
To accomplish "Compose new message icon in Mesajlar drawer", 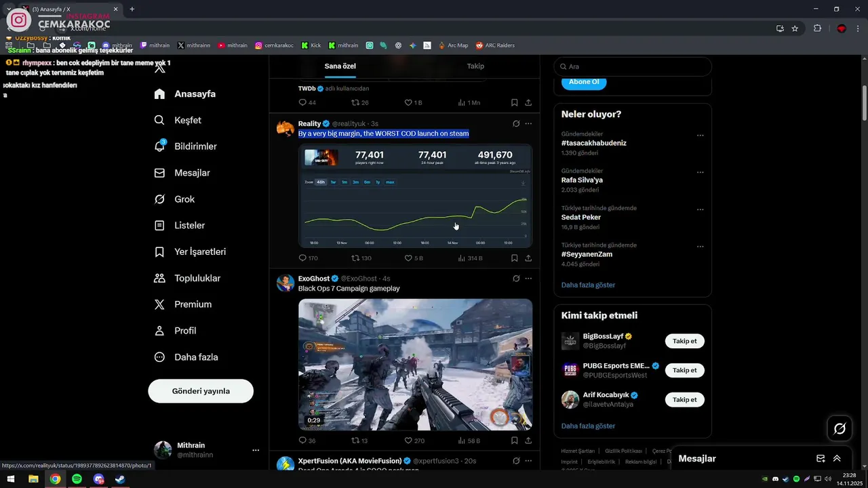I will coord(821,459).
